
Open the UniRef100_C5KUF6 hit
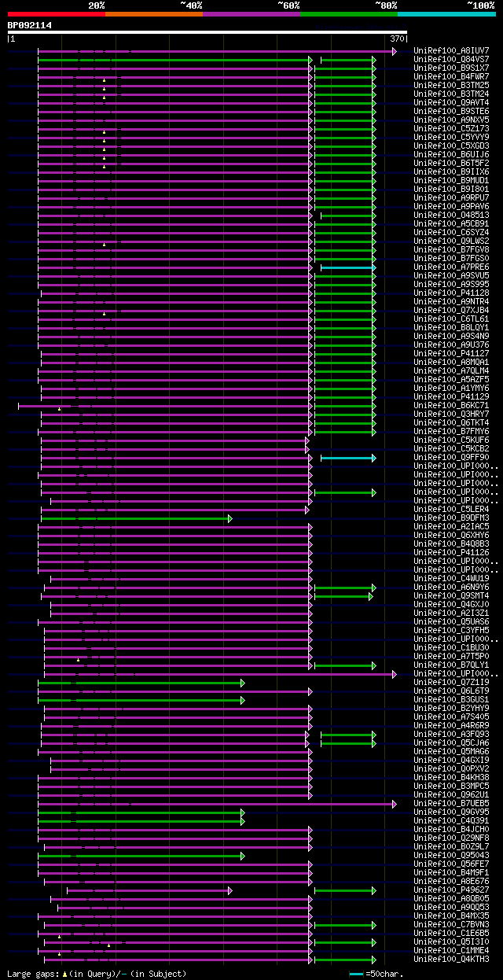coord(451,440)
